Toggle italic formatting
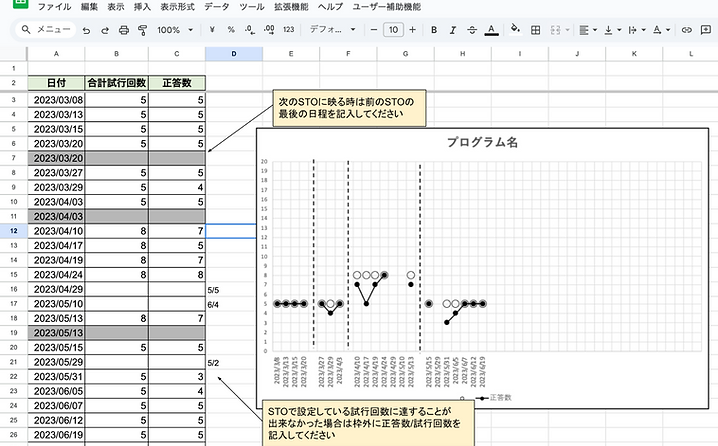The height and width of the screenshot is (446, 718). (x=453, y=30)
